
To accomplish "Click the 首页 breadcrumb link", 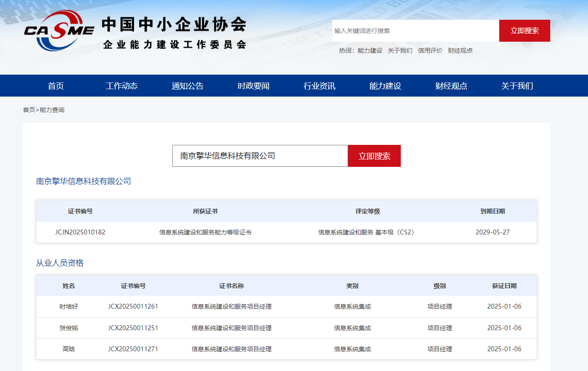I will point(29,110).
